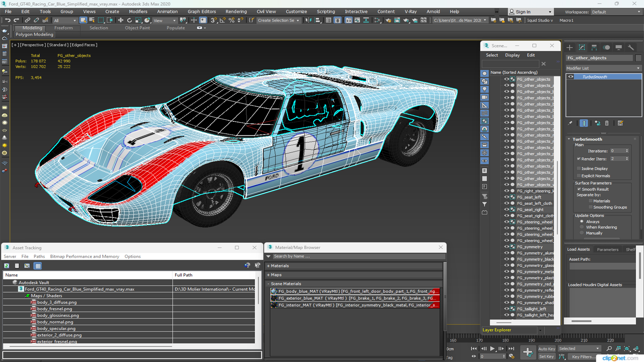Open the Modifiers menu
The image size is (644, 362).
(138, 12)
